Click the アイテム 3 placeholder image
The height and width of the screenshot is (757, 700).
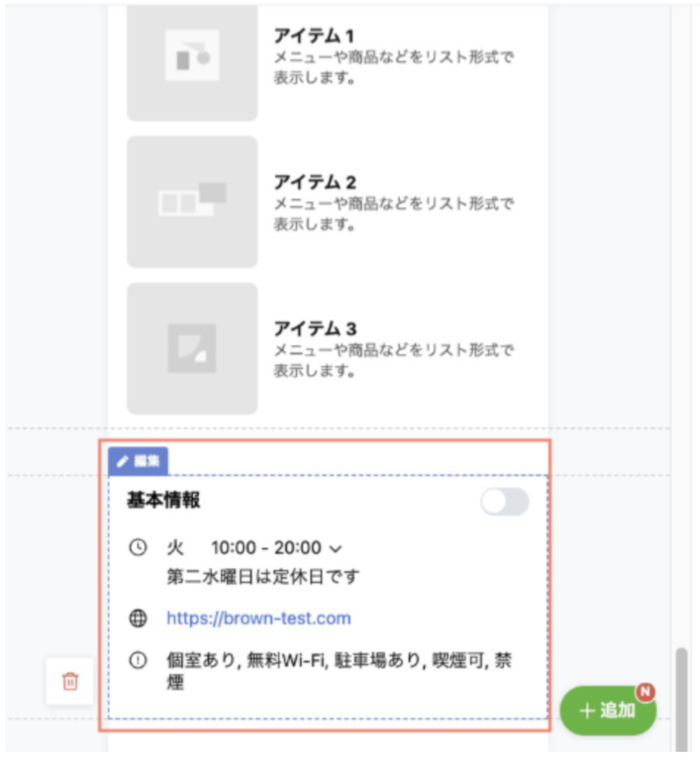click(192, 348)
